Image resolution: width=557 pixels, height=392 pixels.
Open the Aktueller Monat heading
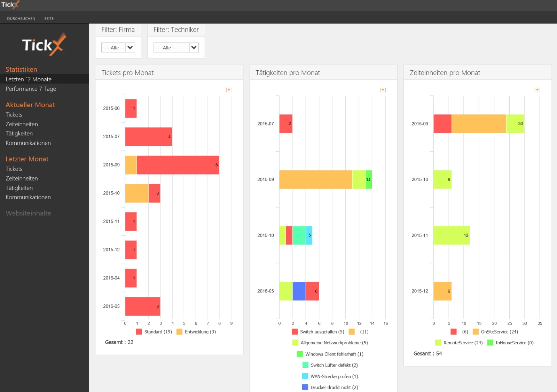click(x=30, y=105)
